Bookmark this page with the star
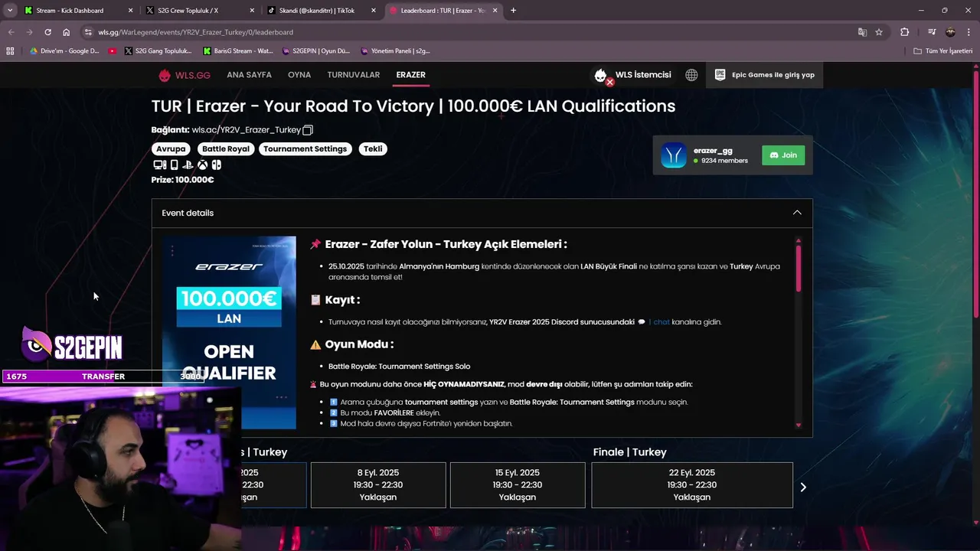Viewport: 980px width, 551px height. pyautogui.click(x=879, y=32)
